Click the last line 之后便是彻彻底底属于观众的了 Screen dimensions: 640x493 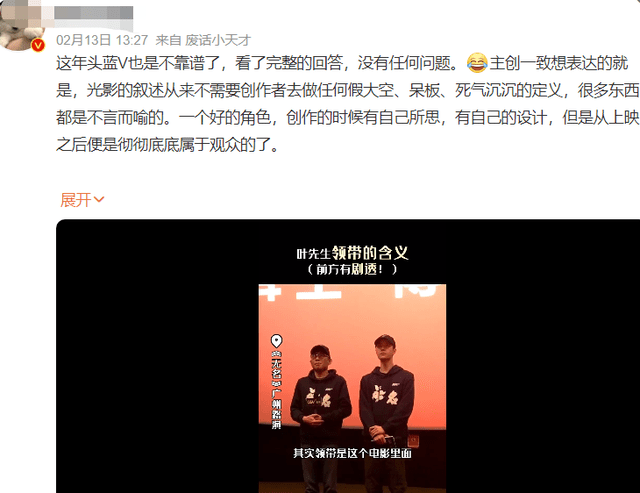(167, 144)
